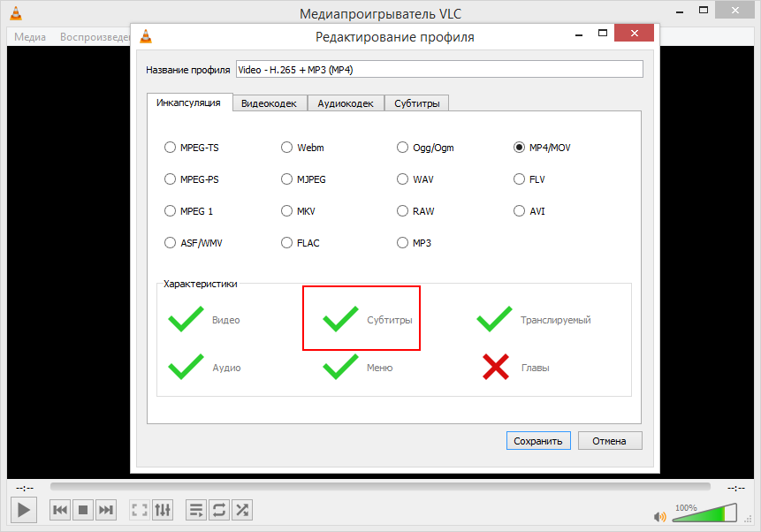The width and height of the screenshot is (761, 532).
Task: Select the FLAC encapsulation option
Action: click(301, 243)
